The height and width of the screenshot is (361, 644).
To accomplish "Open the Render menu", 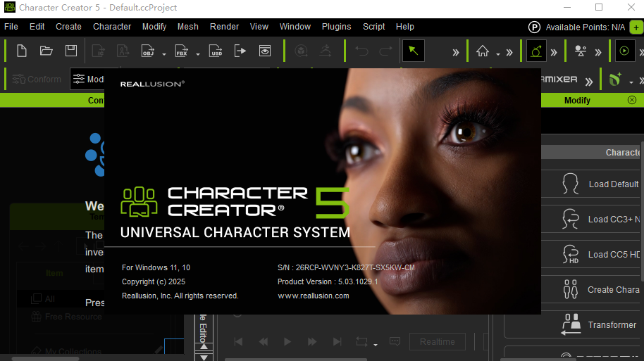I will click(224, 27).
